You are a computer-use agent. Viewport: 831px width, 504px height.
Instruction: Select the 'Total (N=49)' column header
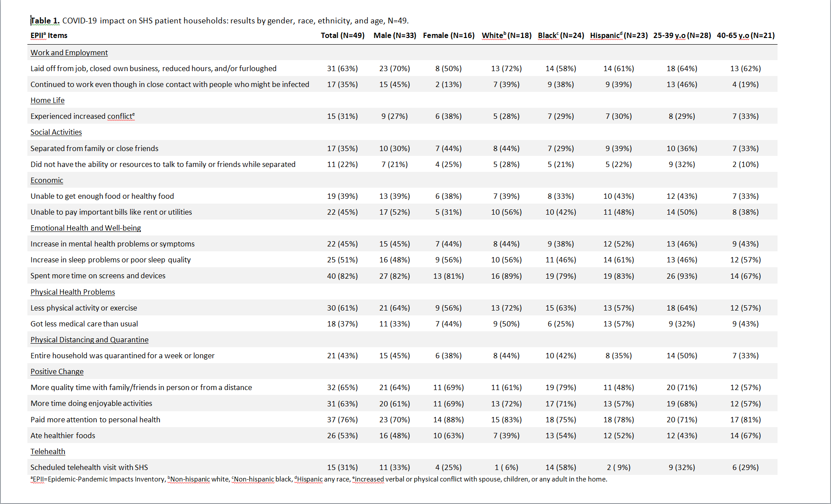[343, 35]
